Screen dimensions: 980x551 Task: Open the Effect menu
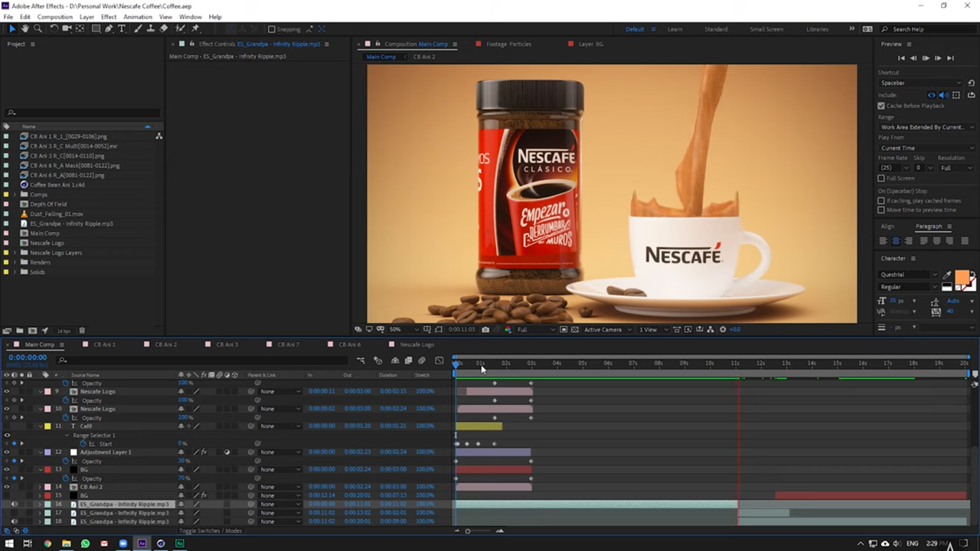pos(109,17)
